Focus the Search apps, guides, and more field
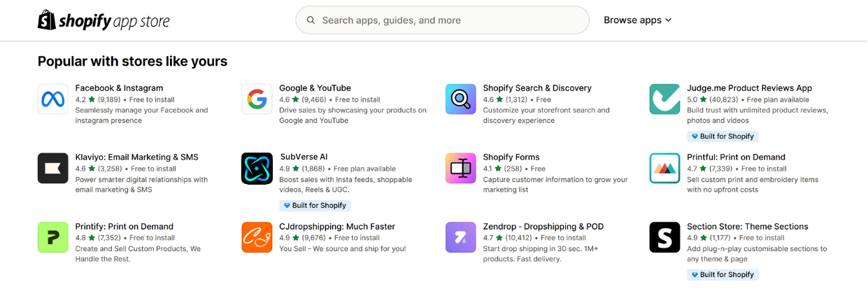Screen dimensions: 868x291 (442, 20)
